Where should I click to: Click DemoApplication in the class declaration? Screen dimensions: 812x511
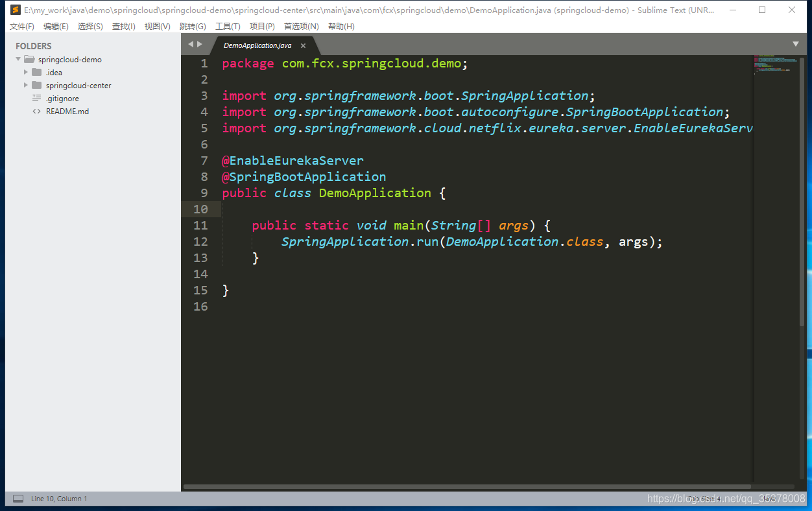click(x=375, y=193)
